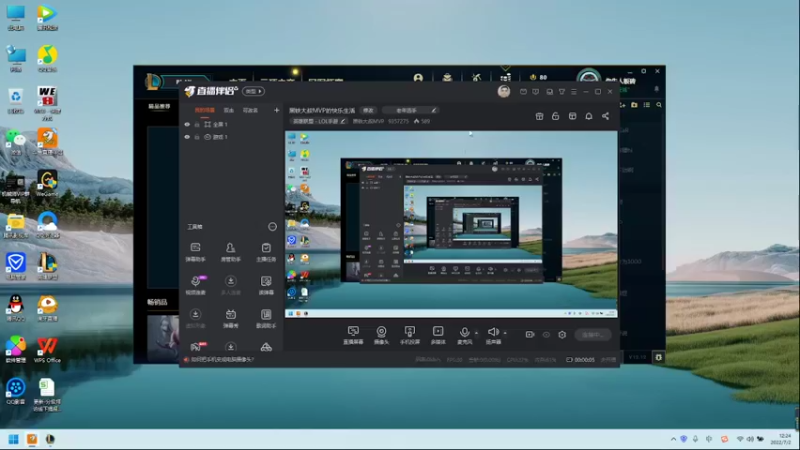Open the stream settings gear
Viewport: 800px width, 450px height.
pos(562,335)
